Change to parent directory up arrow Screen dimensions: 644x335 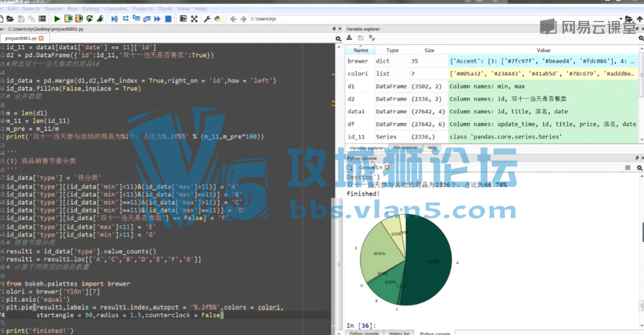[640, 19]
